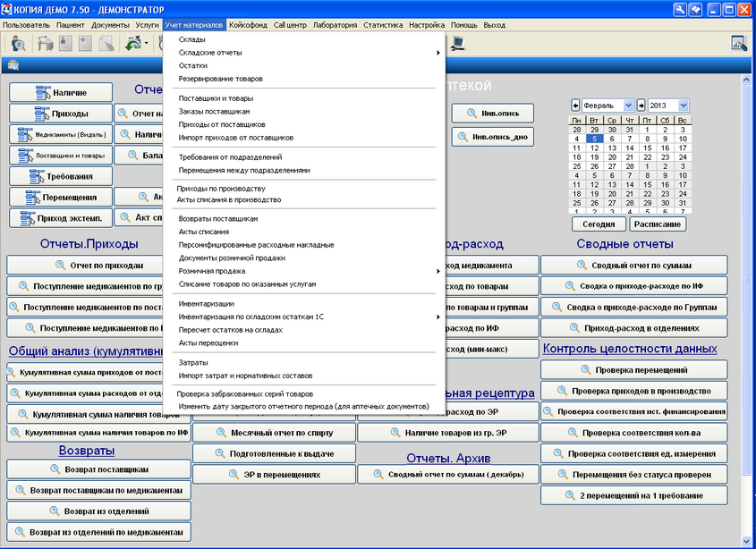This screenshot has height=549, width=756.
Task: Open the Статистика menu
Action: 383,25
